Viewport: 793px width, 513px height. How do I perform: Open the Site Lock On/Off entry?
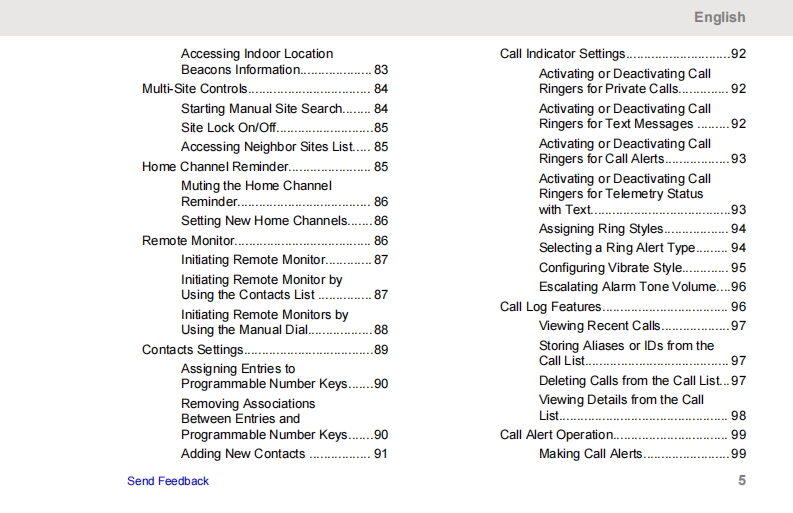[227, 128]
